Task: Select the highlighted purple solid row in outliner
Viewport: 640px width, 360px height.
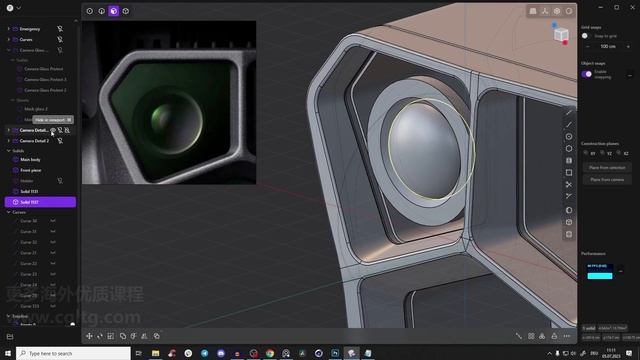Action: 40,202
